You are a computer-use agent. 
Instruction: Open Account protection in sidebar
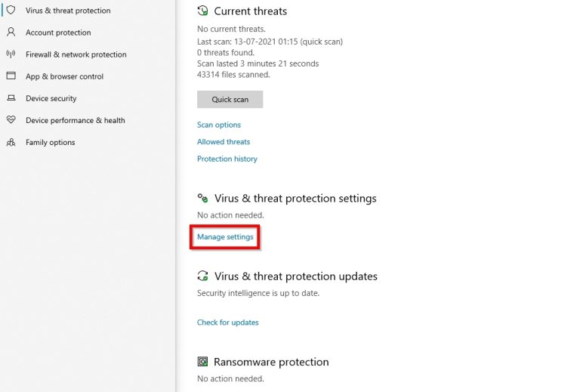pos(58,32)
